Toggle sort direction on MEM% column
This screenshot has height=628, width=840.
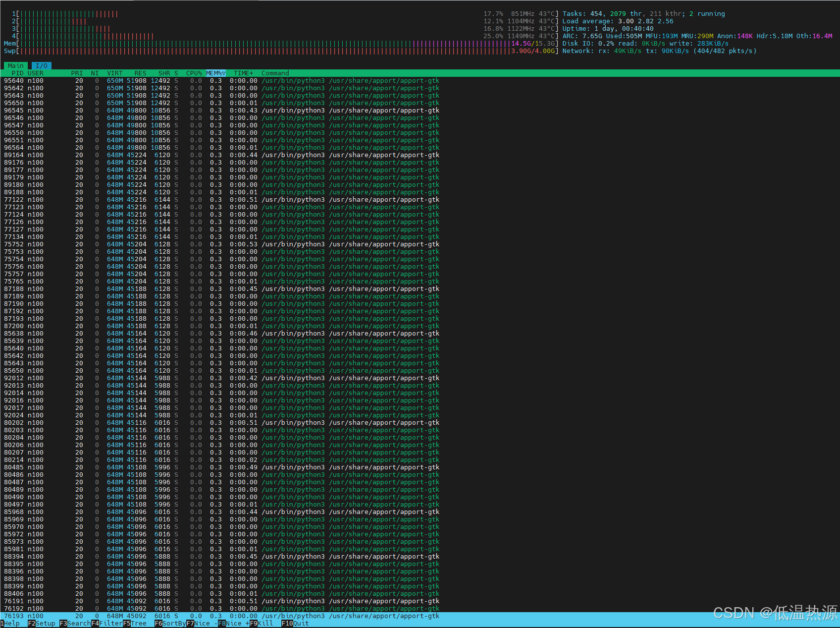coord(216,73)
